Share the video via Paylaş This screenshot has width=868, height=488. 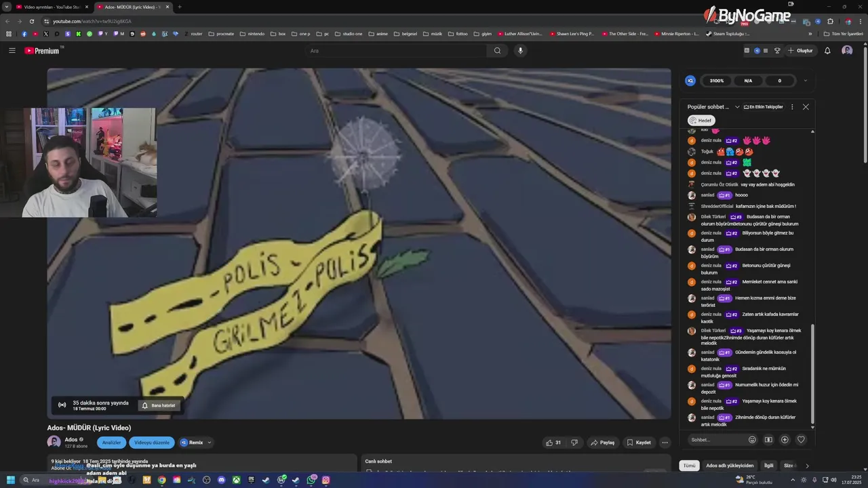[602, 443]
